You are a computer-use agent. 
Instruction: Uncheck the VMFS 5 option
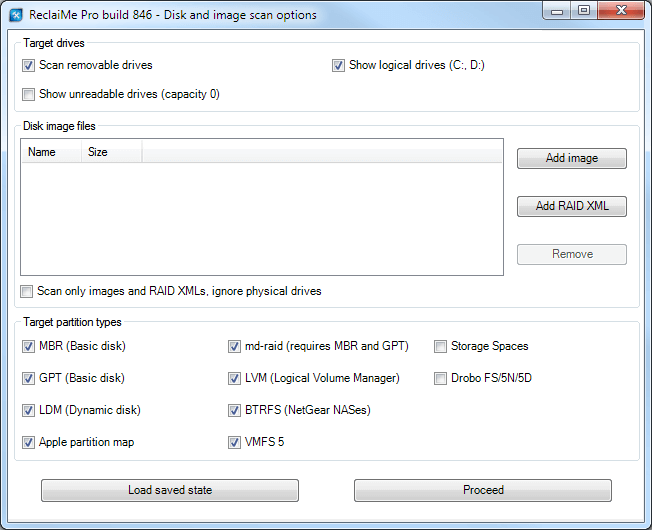[235, 442]
